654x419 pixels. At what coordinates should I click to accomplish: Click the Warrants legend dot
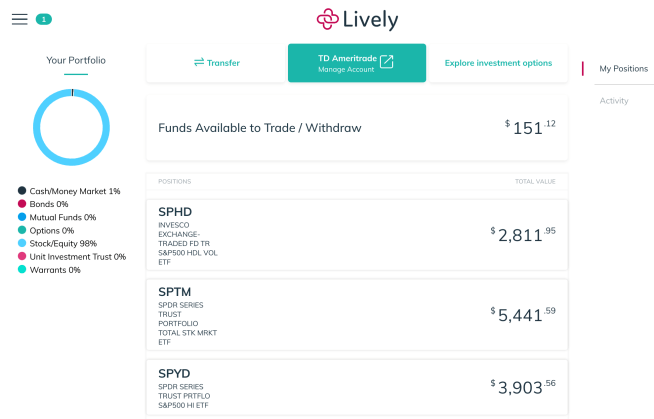click(x=22, y=269)
